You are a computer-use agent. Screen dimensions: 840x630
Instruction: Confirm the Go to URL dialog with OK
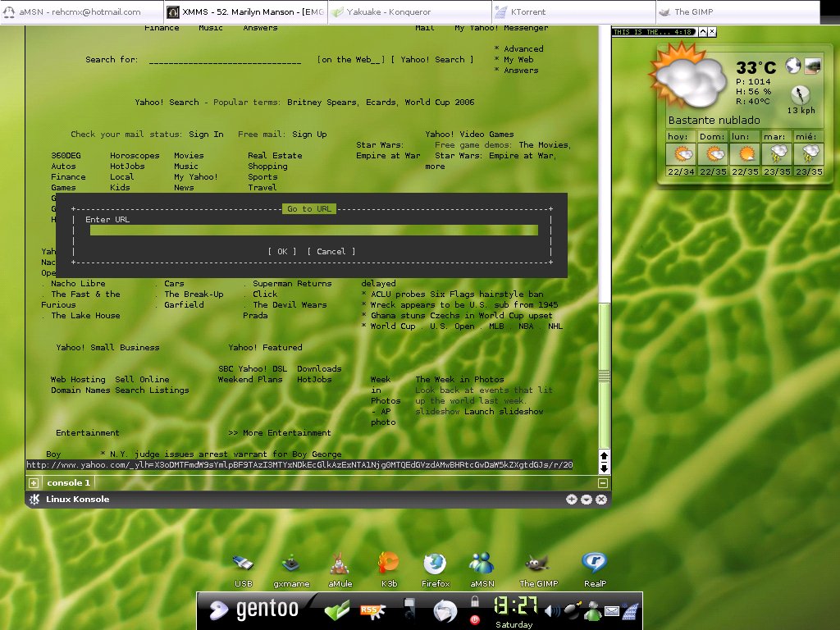click(x=282, y=251)
